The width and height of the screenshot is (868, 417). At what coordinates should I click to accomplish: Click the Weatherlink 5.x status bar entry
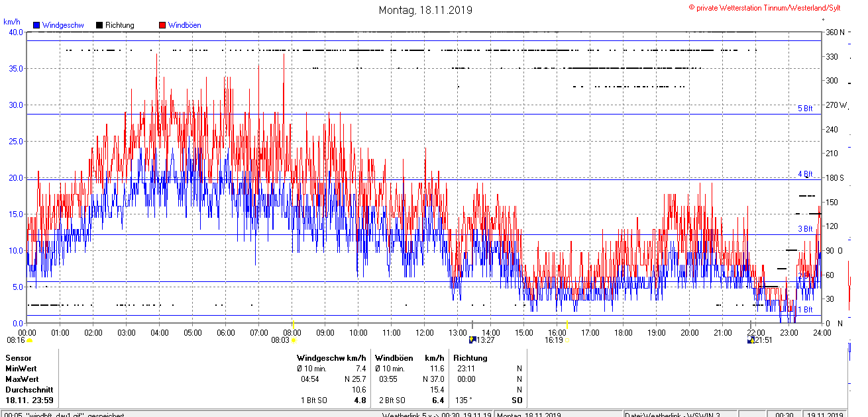[437, 414]
